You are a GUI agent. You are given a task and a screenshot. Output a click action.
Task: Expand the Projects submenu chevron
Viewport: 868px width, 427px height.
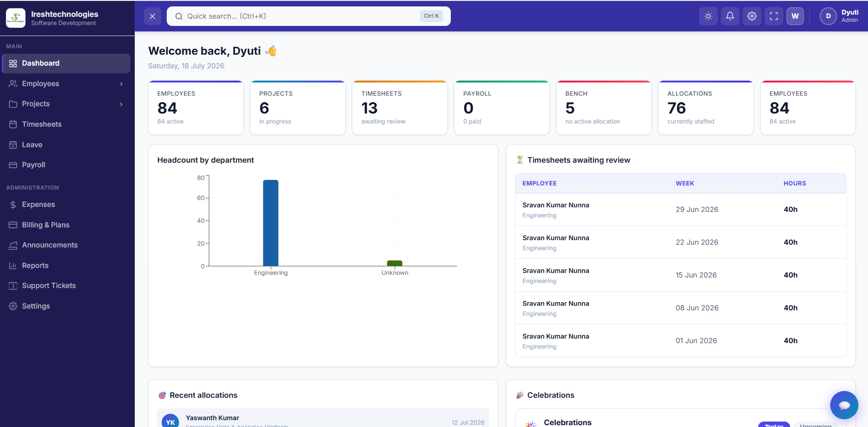121,104
